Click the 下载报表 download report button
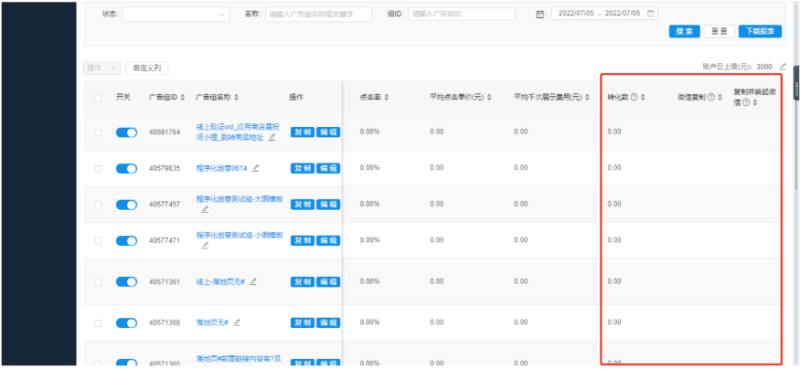Screen dimensions: 800x369 760,31
